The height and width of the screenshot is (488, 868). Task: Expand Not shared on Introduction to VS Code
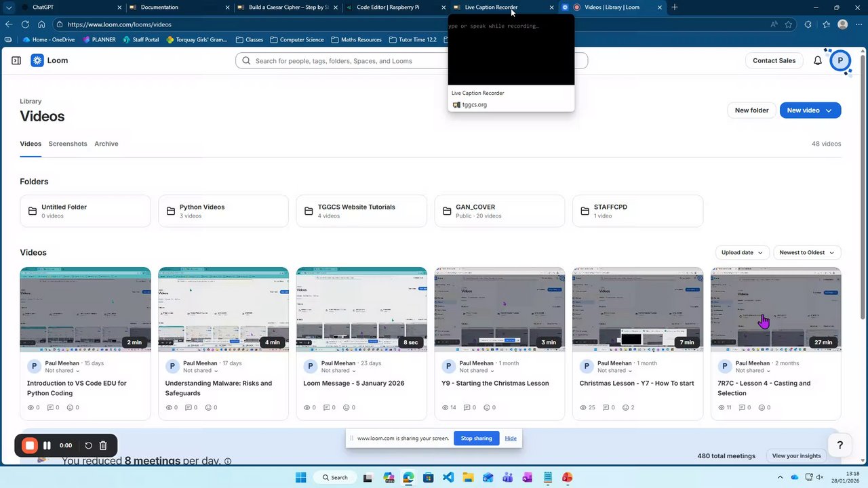62,371
